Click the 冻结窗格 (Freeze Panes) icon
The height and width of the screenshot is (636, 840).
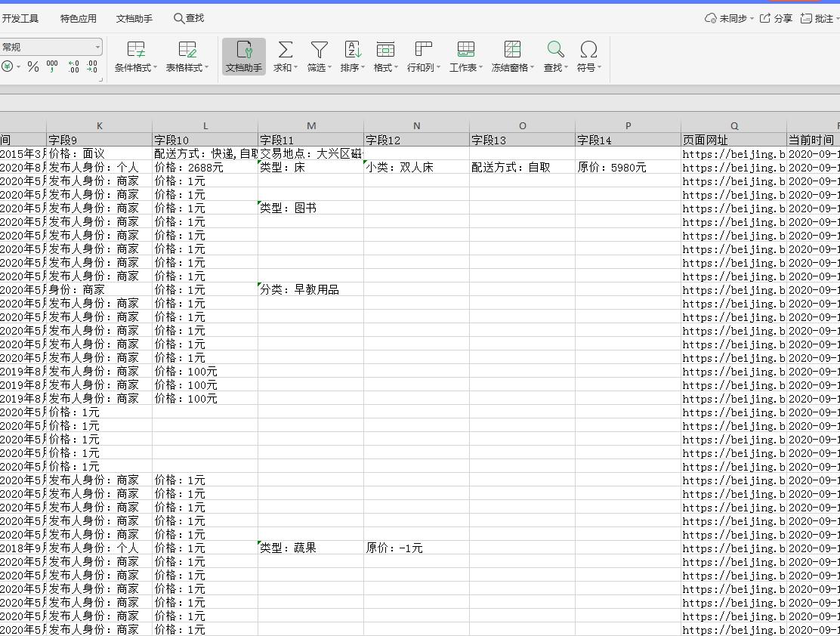[512, 57]
